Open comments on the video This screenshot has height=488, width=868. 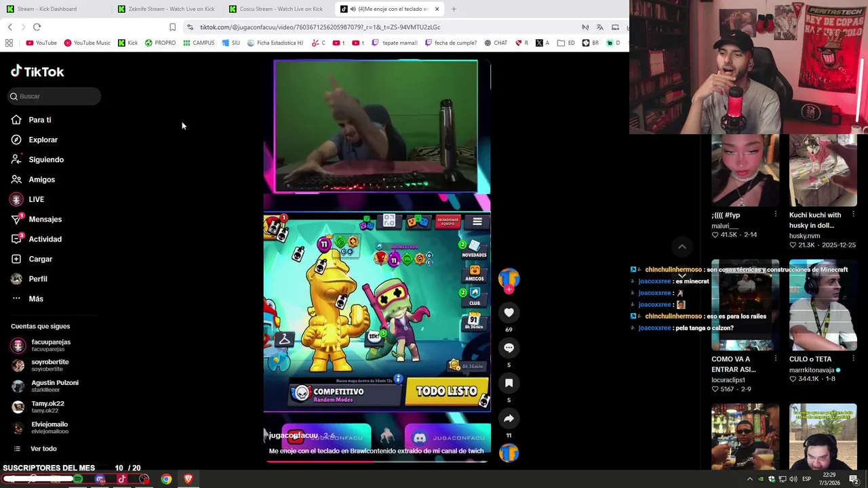click(x=509, y=348)
